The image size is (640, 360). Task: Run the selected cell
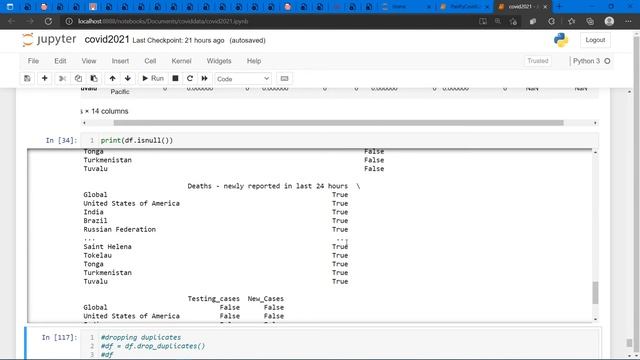(153, 78)
